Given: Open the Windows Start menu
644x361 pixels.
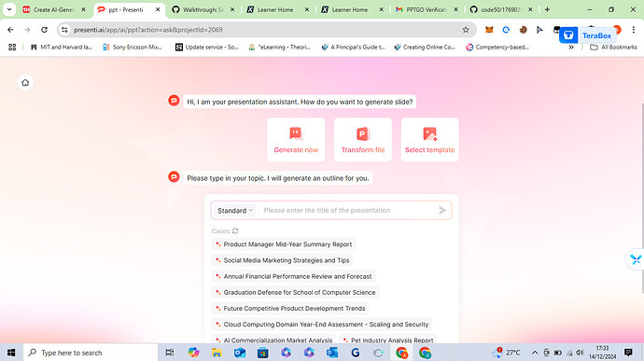Looking at the screenshot, I should 11,353.
